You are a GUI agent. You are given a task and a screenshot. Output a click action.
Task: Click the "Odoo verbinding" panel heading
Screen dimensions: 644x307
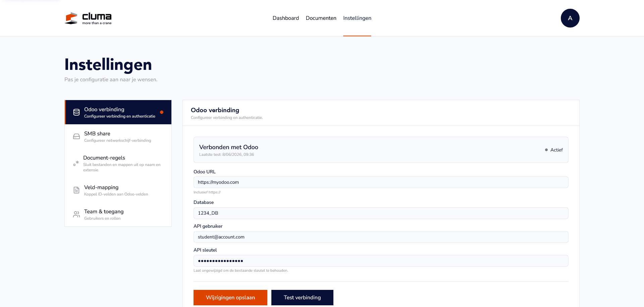coord(215,110)
